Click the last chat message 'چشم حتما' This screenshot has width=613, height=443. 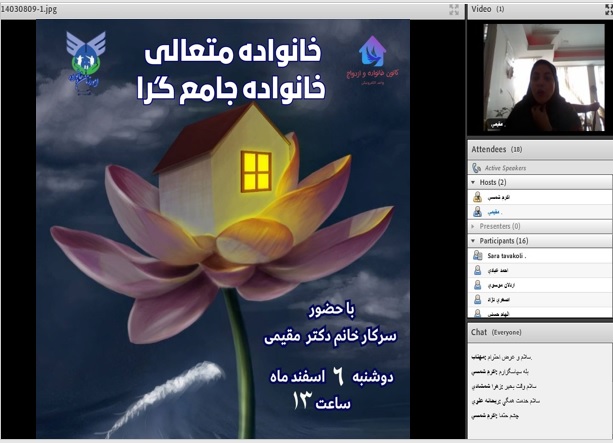click(x=495, y=416)
